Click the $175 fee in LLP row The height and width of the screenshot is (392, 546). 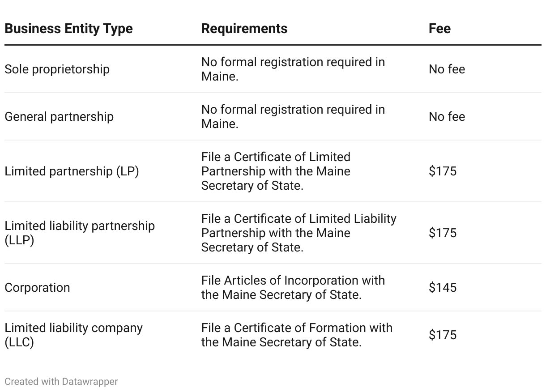coord(443,233)
